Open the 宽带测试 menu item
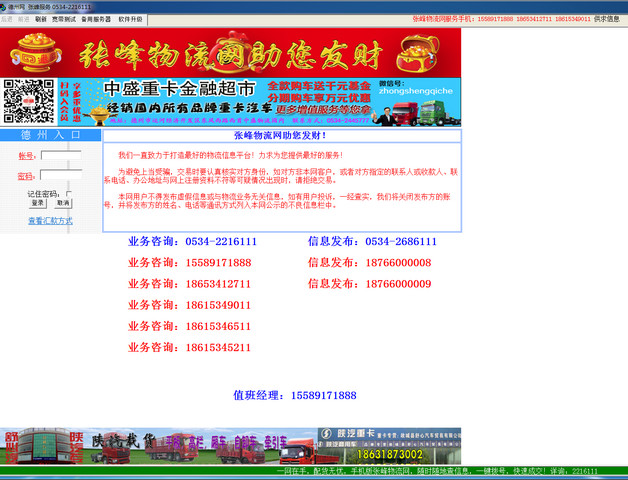The height and width of the screenshot is (480, 628). 64,18
